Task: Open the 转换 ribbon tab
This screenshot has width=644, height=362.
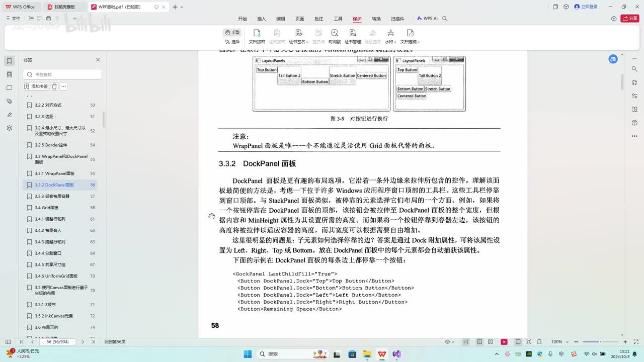Action: pos(376,19)
